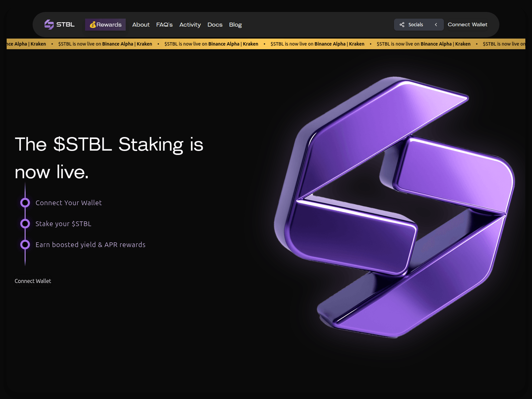Select the Stake your $STBL step marker
532x399 pixels.
[x=25, y=223]
